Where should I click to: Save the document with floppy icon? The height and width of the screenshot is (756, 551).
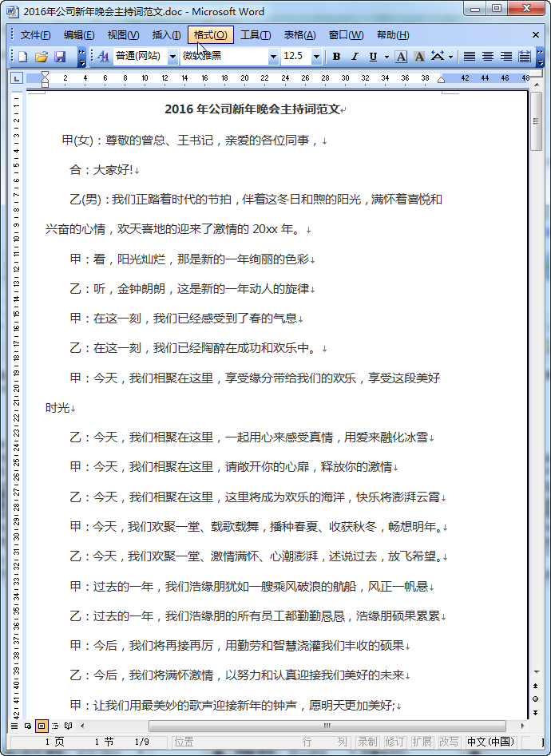click(60, 57)
